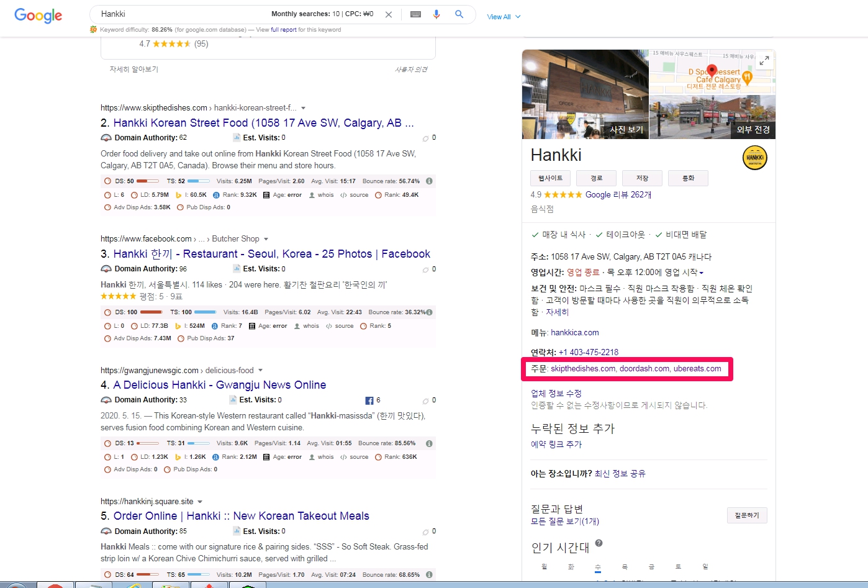Expand arrow next to hankkinj.square.site URL
Image resolution: width=868 pixels, height=588 pixels.
200,502
